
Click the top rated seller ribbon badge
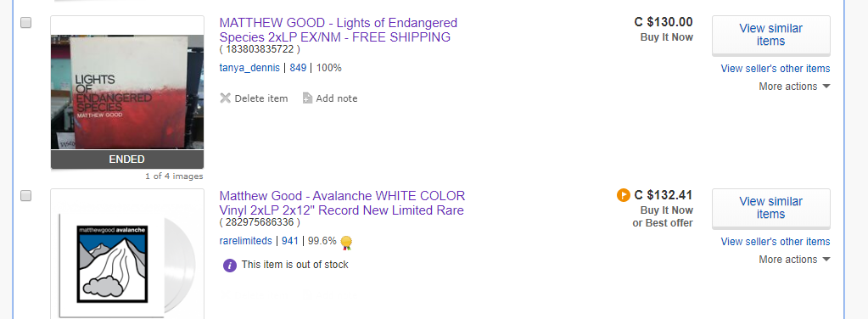pos(346,242)
